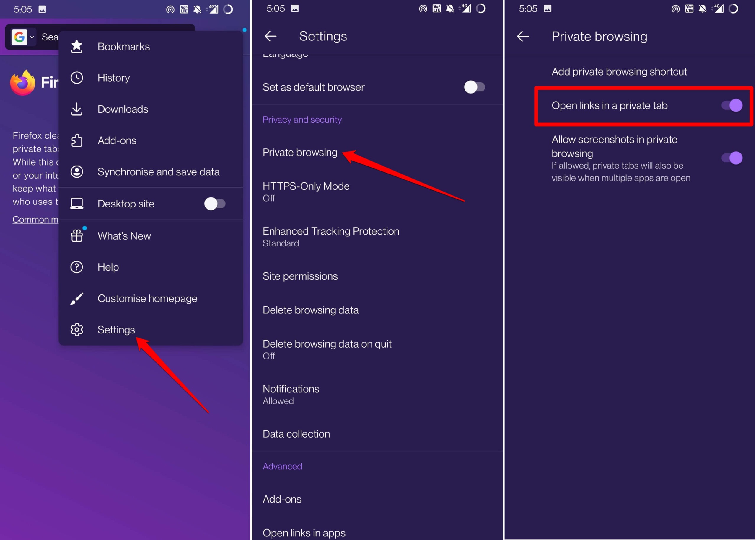This screenshot has width=756, height=540.
Task: Open Synchronise and save data
Action: 151,171
